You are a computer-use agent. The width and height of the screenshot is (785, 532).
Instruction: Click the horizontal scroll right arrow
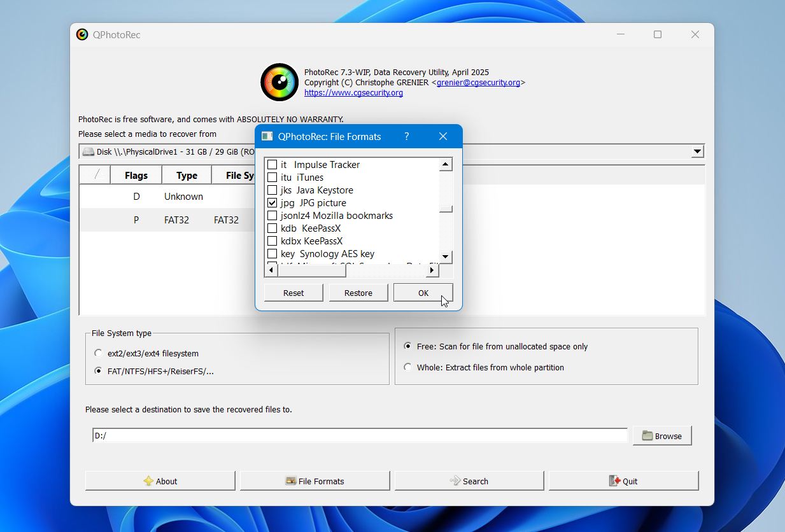432,270
